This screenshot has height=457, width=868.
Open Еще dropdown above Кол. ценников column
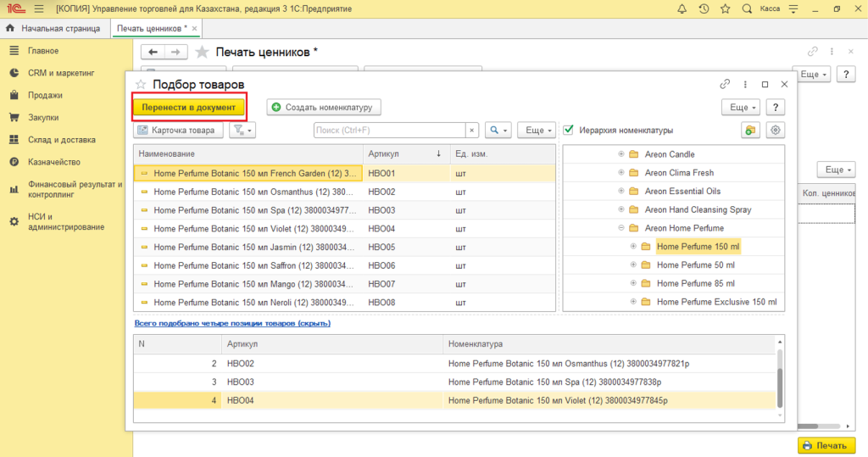point(837,170)
